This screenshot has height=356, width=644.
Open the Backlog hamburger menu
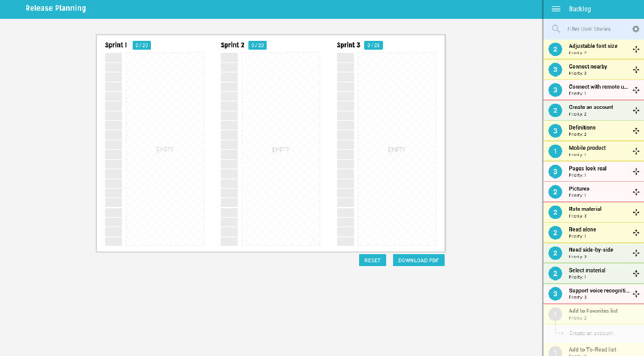(556, 9)
